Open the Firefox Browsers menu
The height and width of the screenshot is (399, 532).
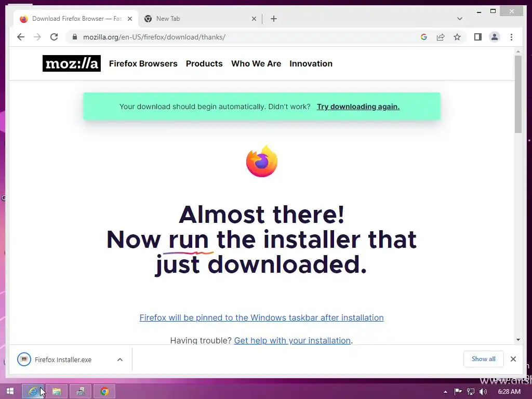tap(143, 63)
